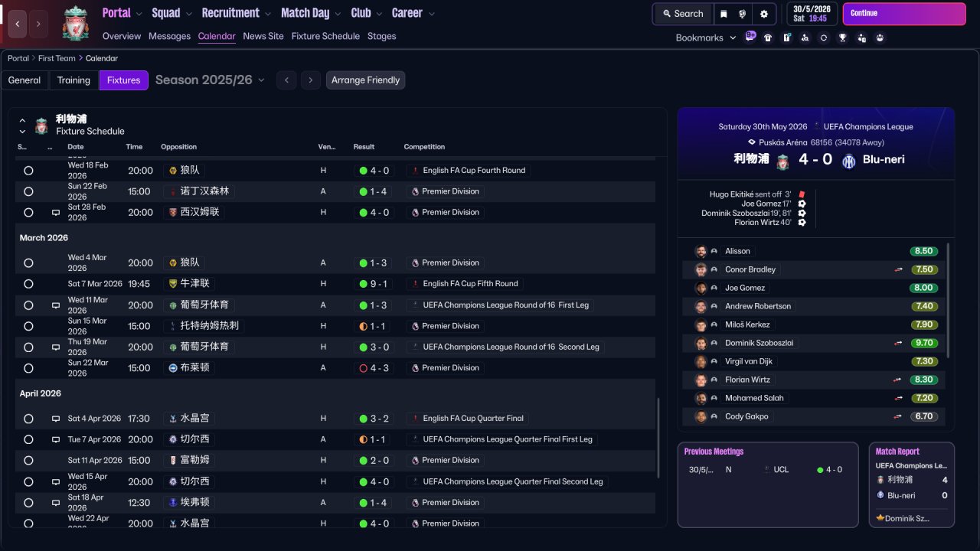
Task: Open the trophy bookmark icon
Action: click(842, 37)
